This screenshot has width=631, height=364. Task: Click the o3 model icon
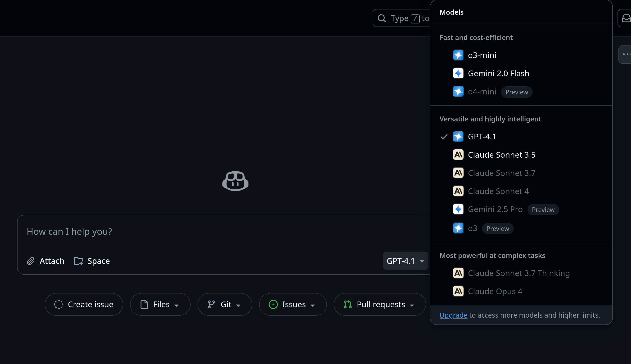[458, 228]
